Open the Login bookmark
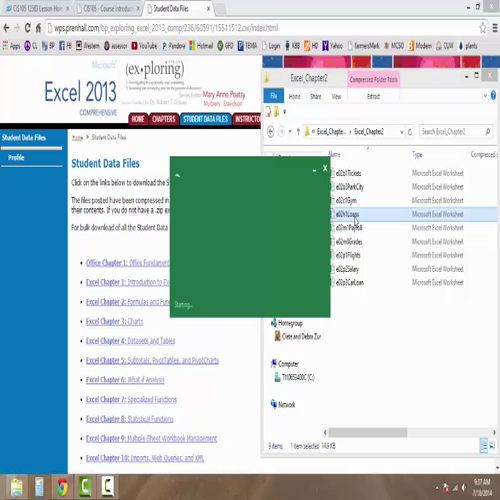The width and height of the screenshot is (500, 500). point(271,46)
